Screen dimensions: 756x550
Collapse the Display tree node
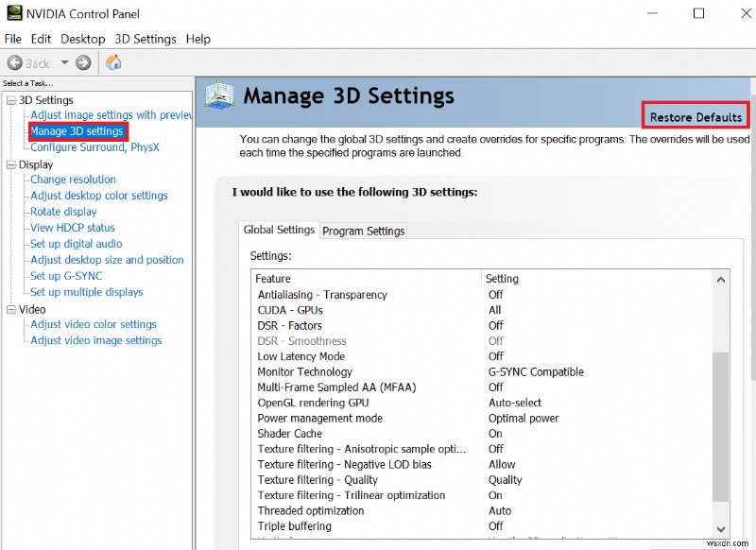[11, 164]
